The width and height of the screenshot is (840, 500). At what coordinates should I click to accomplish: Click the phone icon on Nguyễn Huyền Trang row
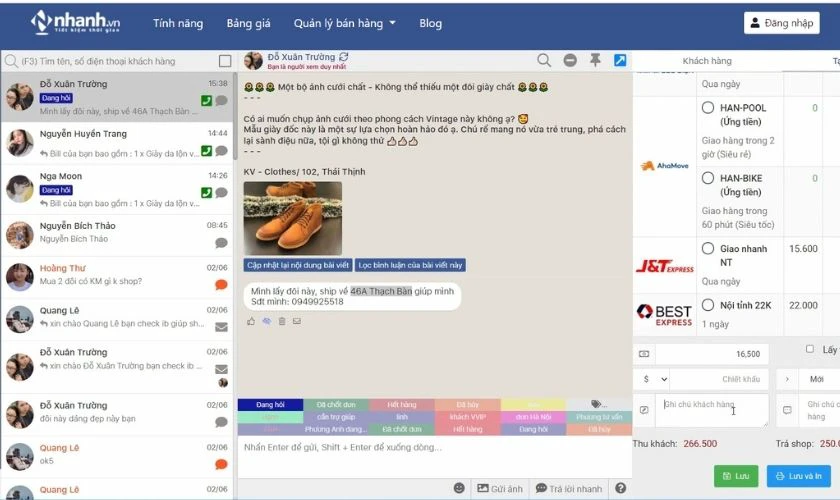tap(206, 151)
